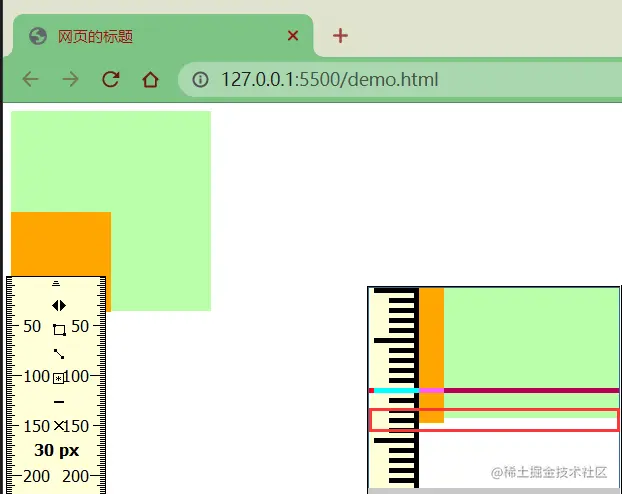
Task: Go to the browser home page
Action: [150, 79]
